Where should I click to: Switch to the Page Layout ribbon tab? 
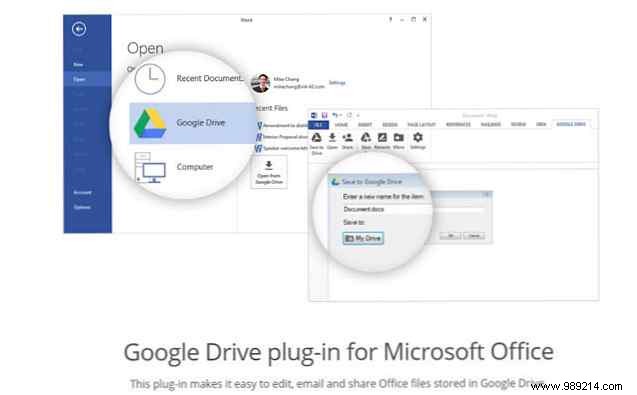coord(422,125)
